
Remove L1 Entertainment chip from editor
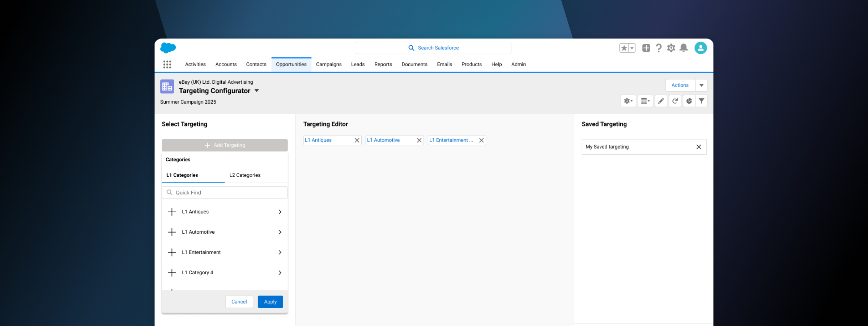(481, 140)
